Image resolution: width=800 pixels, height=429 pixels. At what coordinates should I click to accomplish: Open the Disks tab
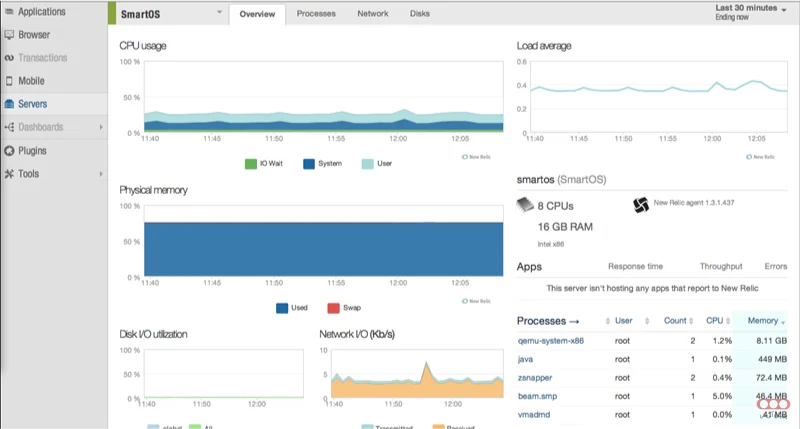coord(420,14)
